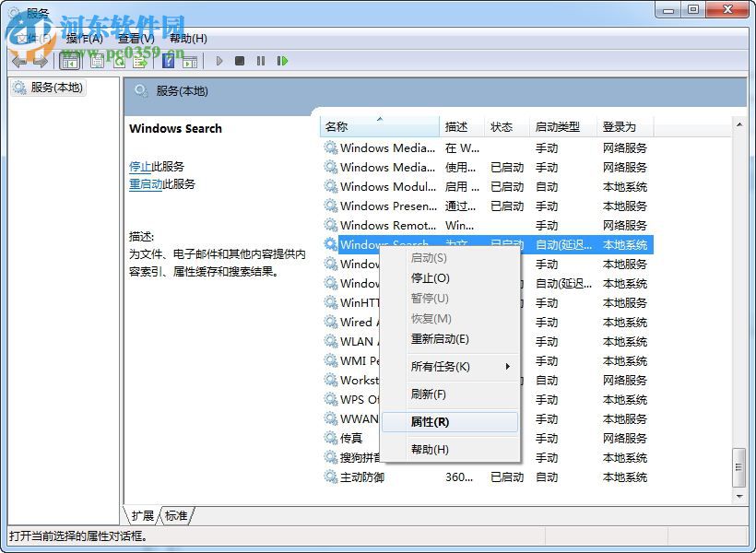
Task: Click the Show/Hide console tree icon
Action: [69, 61]
